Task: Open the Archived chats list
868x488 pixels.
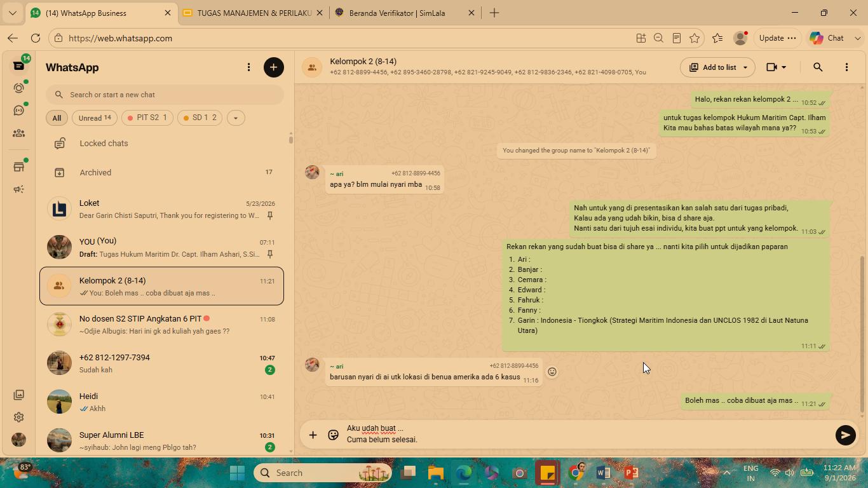Action: coord(161,173)
